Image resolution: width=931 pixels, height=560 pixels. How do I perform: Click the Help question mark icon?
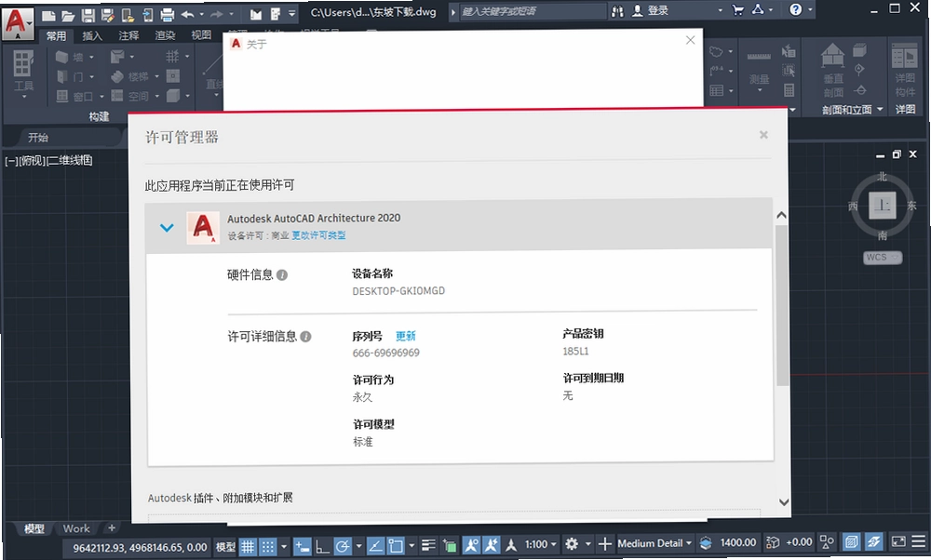click(x=796, y=9)
